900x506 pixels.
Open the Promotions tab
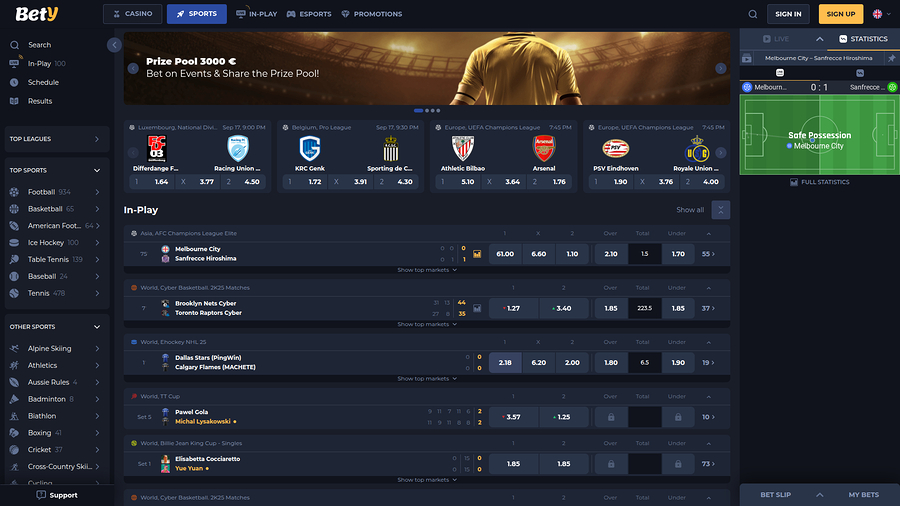point(371,14)
